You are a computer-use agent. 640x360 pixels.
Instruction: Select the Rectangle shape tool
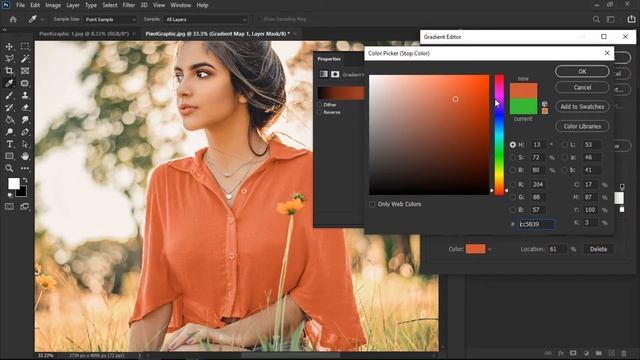[9, 156]
